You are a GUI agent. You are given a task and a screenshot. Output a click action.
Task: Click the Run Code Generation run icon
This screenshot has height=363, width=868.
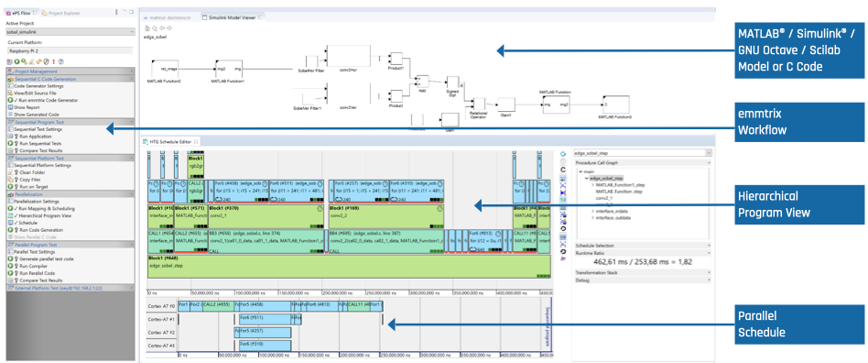pos(10,230)
